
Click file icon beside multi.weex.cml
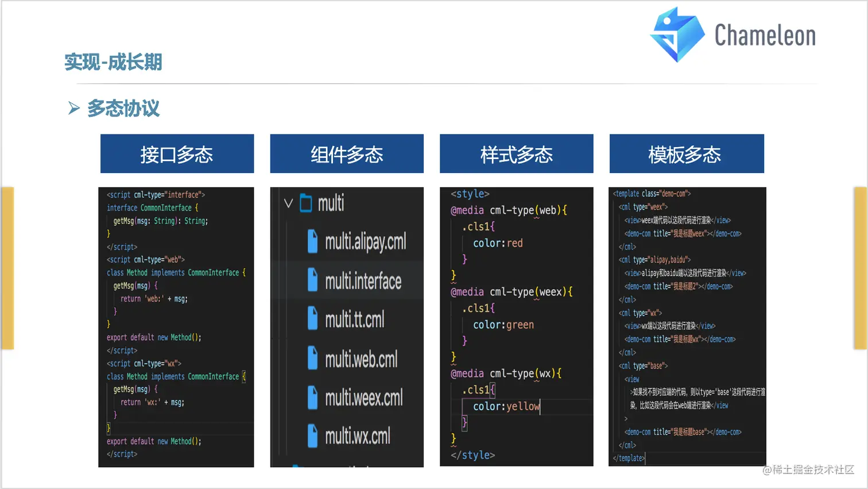click(x=312, y=397)
